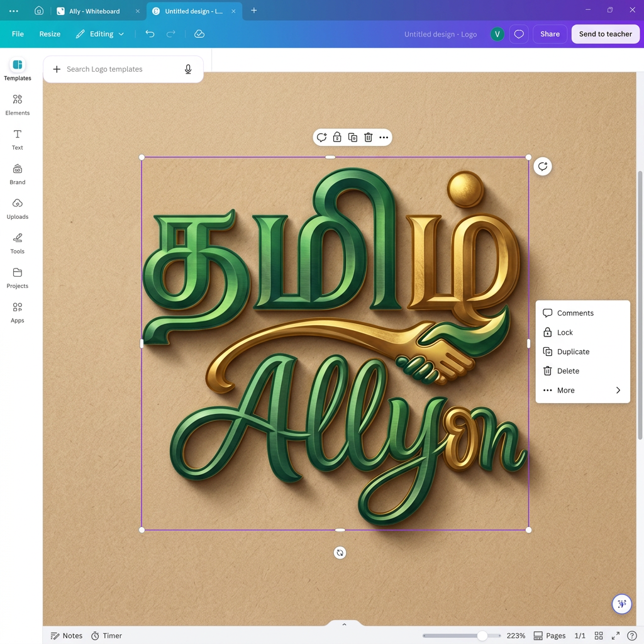Screen dimensions: 644x644
Task: Open the File menu
Action: pos(18,34)
